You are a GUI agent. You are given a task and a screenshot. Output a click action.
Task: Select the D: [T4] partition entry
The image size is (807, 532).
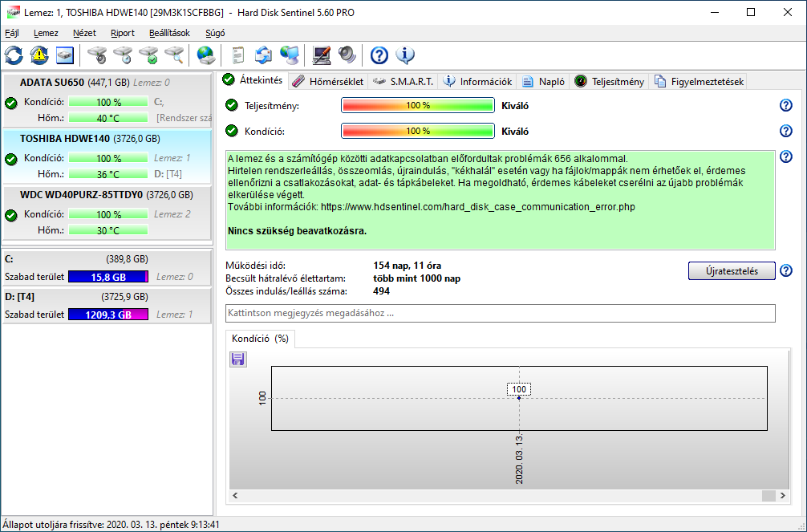(x=107, y=306)
